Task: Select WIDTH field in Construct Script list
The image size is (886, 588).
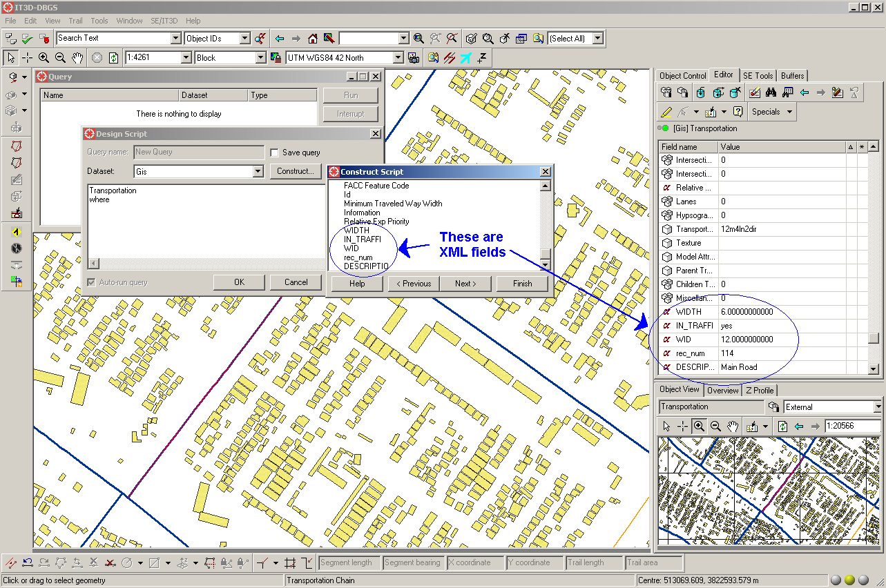Action: pyautogui.click(x=356, y=231)
